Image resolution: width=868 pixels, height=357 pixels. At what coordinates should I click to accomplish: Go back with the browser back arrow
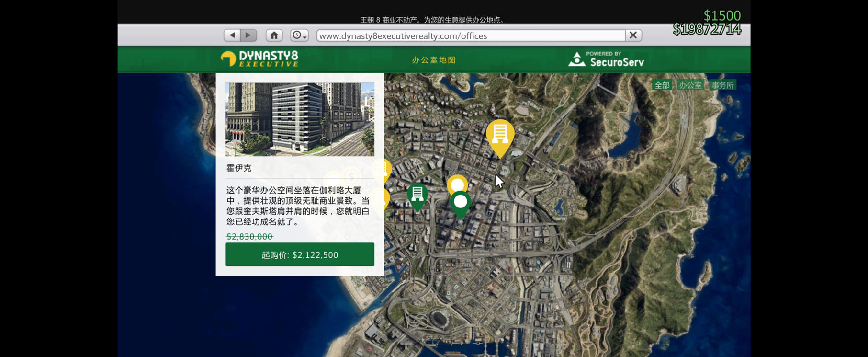pyautogui.click(x=232, y=35)
